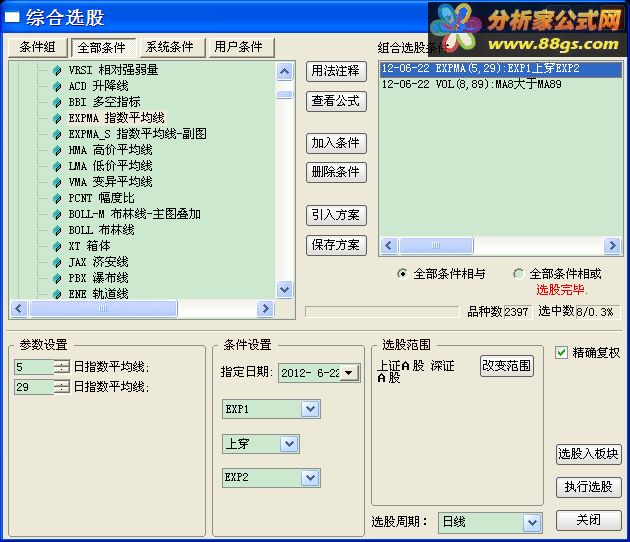Click the VRSI indicator diamond icon
The image size is (630, 542).
(57, 70)
